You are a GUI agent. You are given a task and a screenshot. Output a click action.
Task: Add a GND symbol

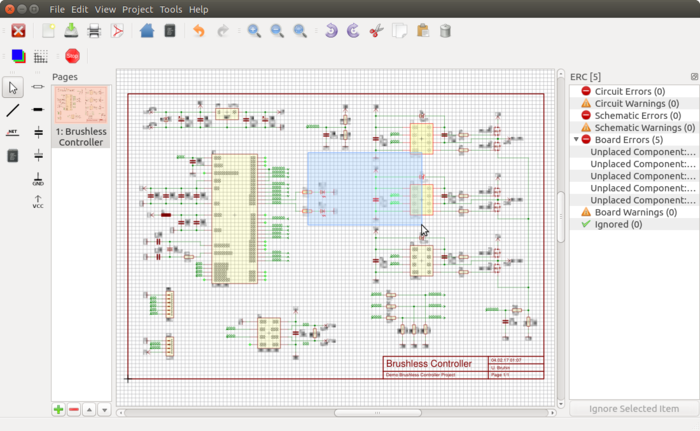(x=38, y=179)
